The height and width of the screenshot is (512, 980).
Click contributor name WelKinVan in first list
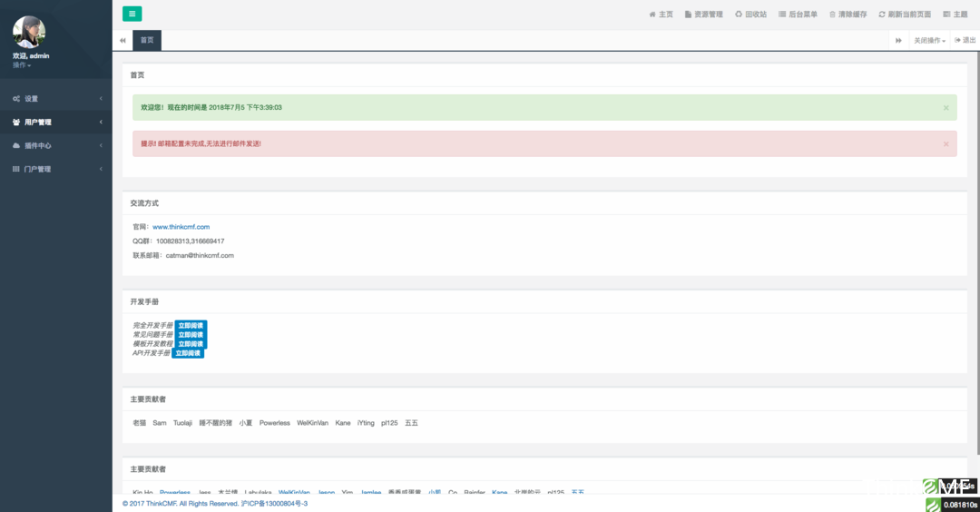coord(312,423)
